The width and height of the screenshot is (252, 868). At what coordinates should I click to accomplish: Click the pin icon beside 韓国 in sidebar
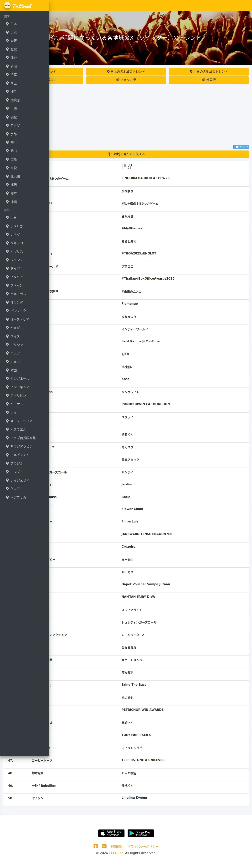click(7, 370)
